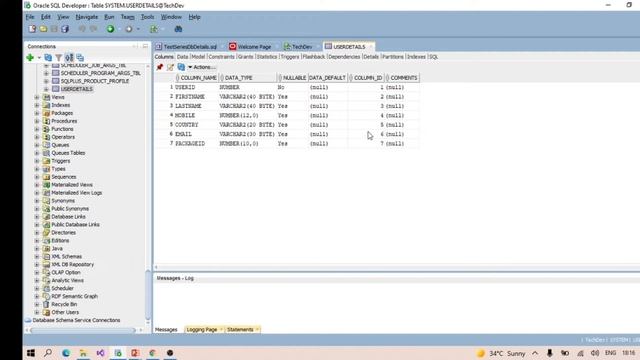
Task: Click the Freeze View red pin icon
Action: point(160,67)
